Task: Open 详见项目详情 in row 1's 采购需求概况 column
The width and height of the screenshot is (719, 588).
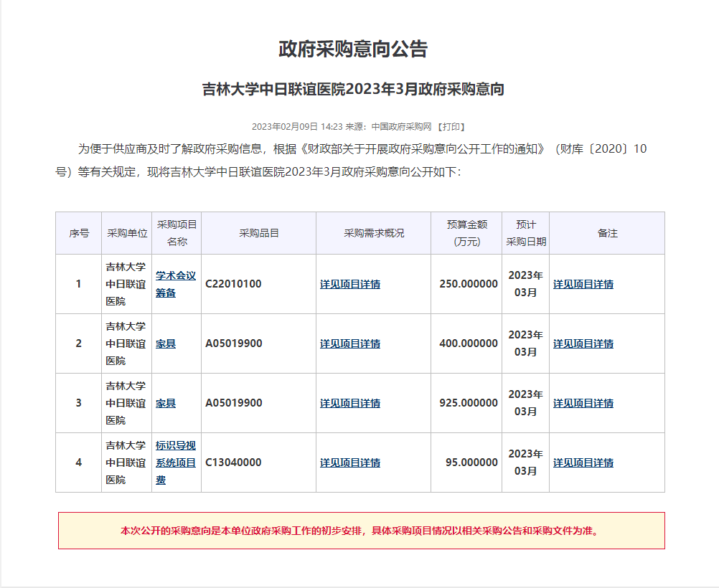Action: coord(350,284)
